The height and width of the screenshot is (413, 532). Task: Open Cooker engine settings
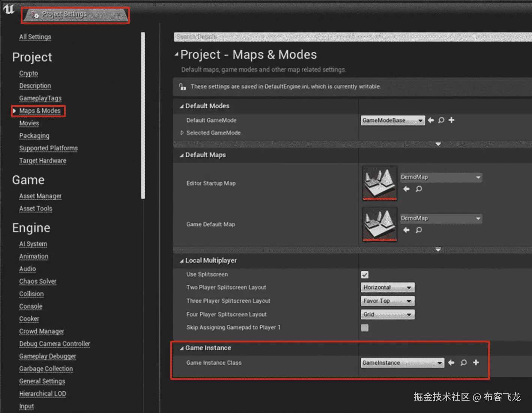pos(29,318)
